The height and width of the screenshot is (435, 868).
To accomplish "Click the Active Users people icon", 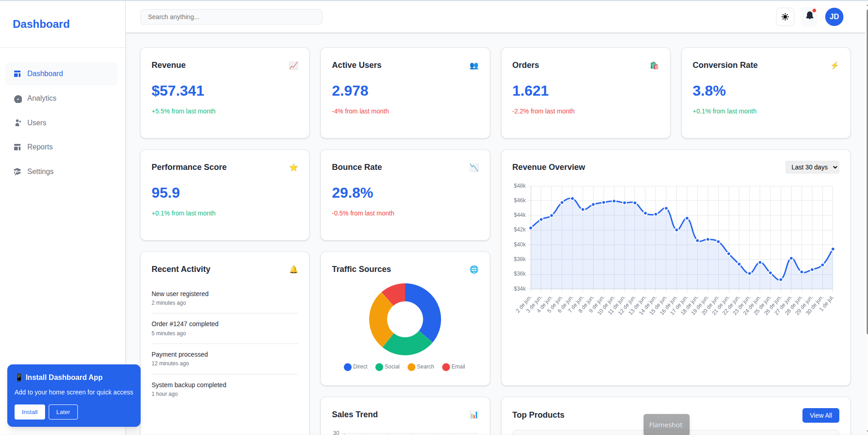I will (x=474, y=66).
